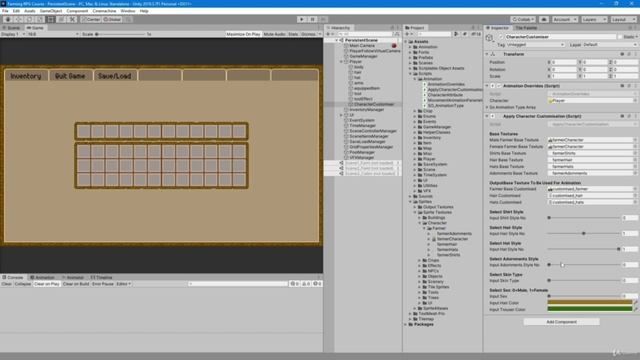Screen dimensions: 640x360
Task: Open the aspect ratio dropdown
Action: (53, 34)
